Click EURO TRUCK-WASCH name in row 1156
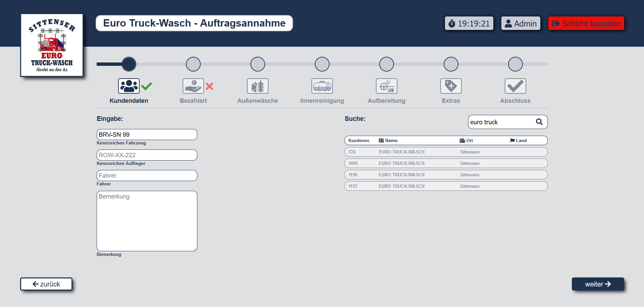 (402, 175)
